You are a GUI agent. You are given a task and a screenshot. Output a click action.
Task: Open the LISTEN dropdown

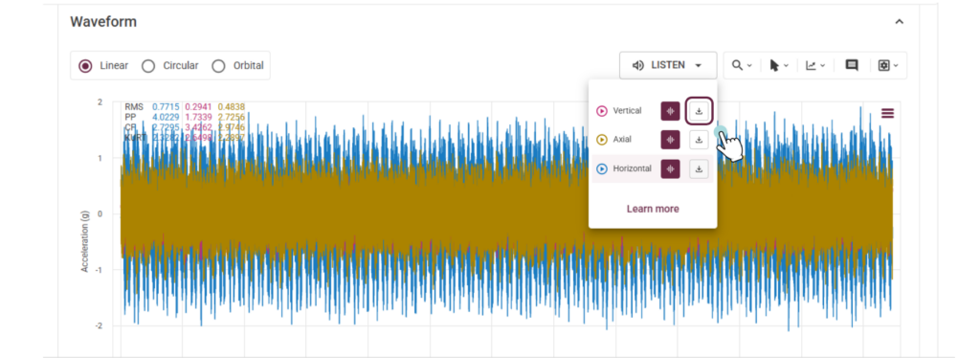[x=668, y=65]
